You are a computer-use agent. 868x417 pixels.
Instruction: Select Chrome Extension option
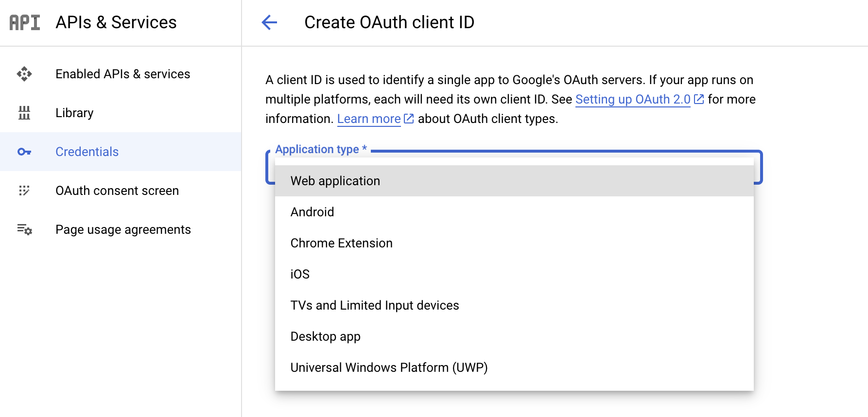514,243
